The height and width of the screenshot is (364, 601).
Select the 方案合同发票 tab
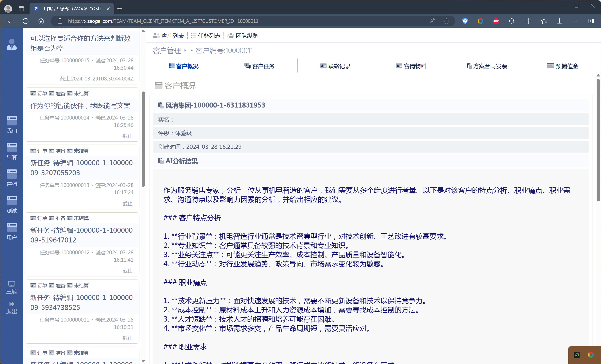point(487,66)
